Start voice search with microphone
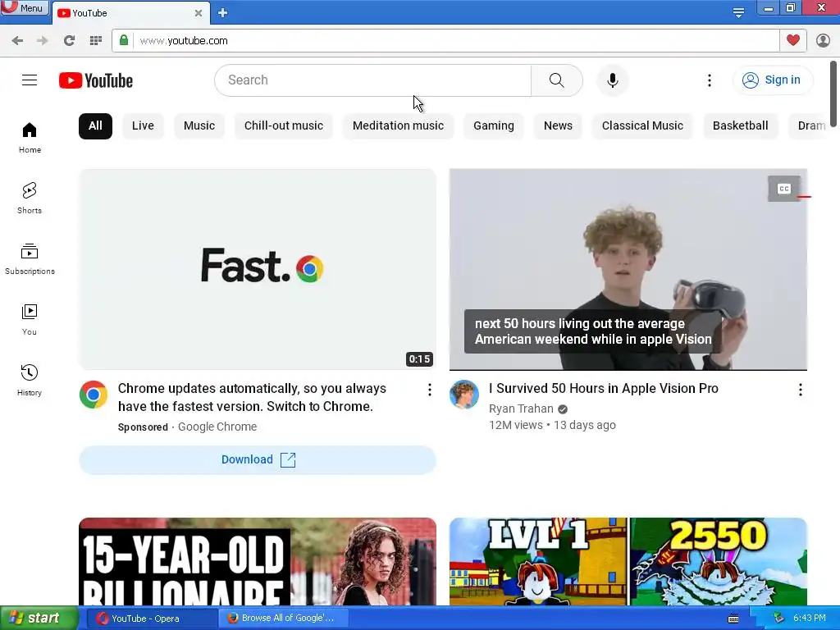The image size is (840, 630). pyautogui.click(x=612, y=80)
